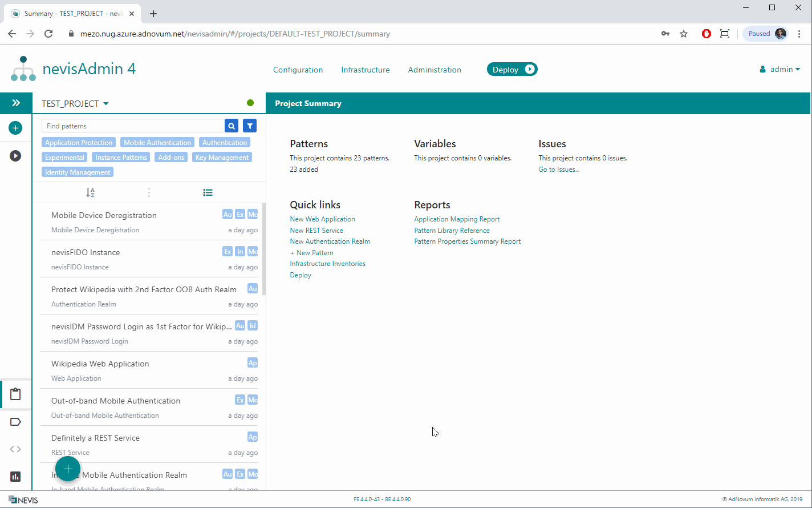
Task: Open the clipboard patterns view icon
Action: [x=16, y=394]
